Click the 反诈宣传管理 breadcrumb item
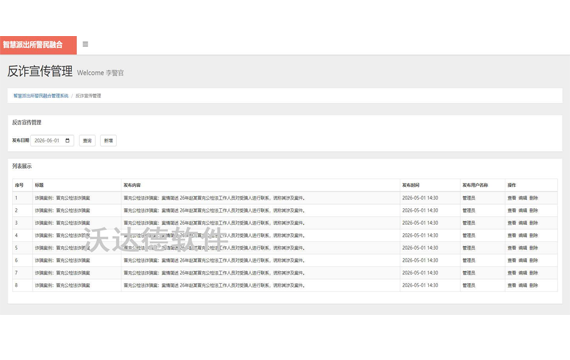 [88, 96]
